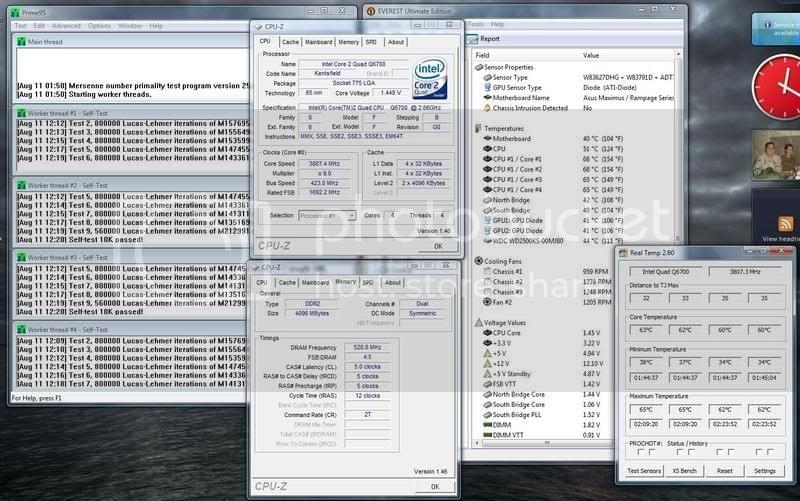Click the Cooling Fans section icon
The image size is (800, 501).
tap(477, 260)
